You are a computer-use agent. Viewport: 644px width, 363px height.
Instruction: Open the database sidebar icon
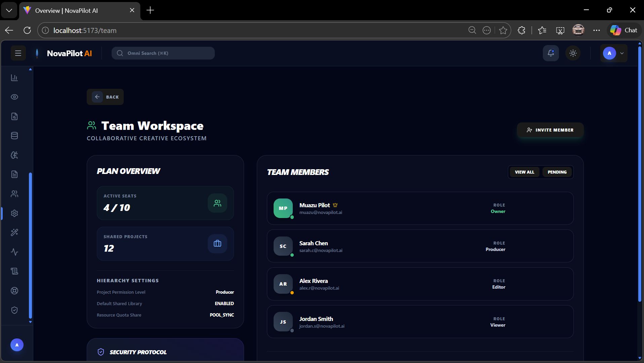(14, 136)
